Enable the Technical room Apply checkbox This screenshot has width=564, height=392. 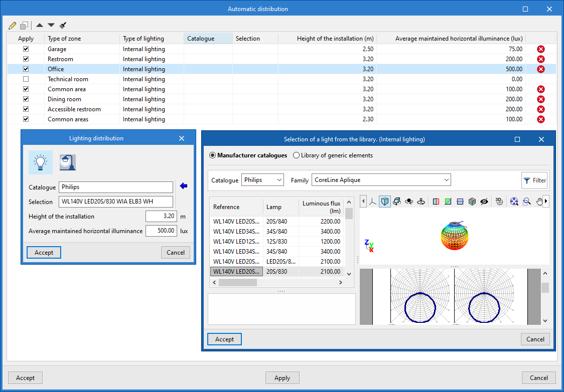26,79
